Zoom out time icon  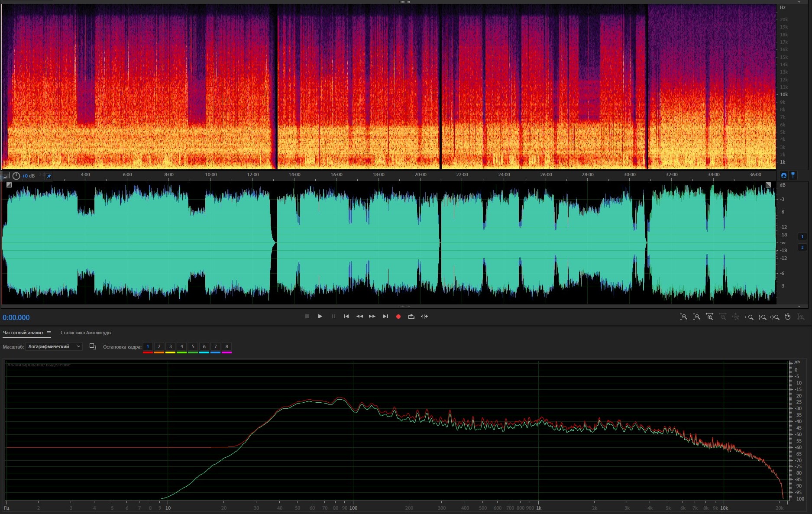pyautogui.click(x=723, y=317)
